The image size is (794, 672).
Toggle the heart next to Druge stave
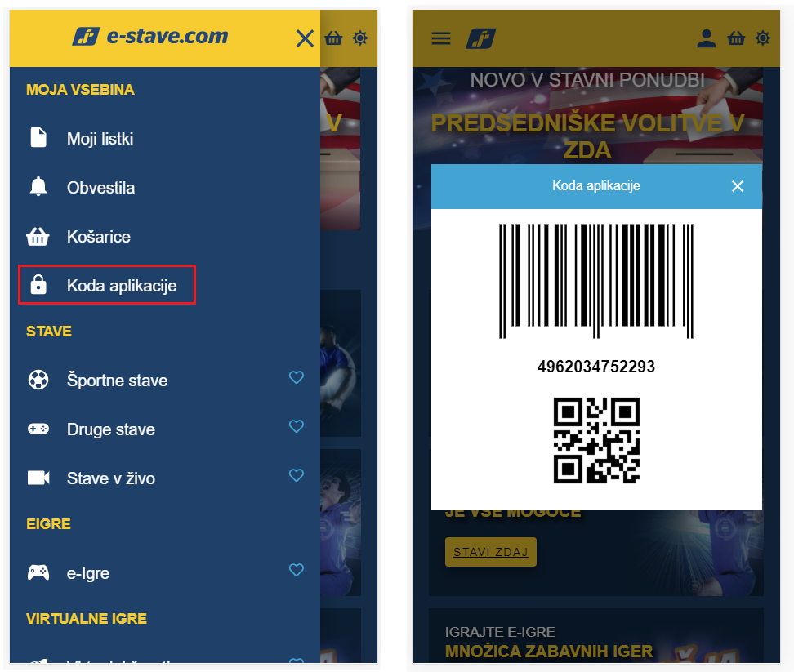pos(297,426)
